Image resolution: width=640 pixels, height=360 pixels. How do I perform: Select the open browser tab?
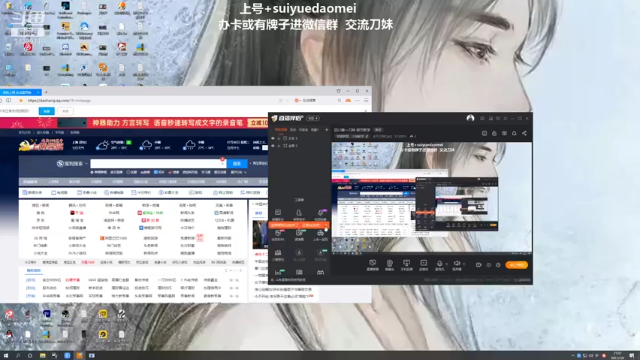pyautogui.click(x=20, y=92)
